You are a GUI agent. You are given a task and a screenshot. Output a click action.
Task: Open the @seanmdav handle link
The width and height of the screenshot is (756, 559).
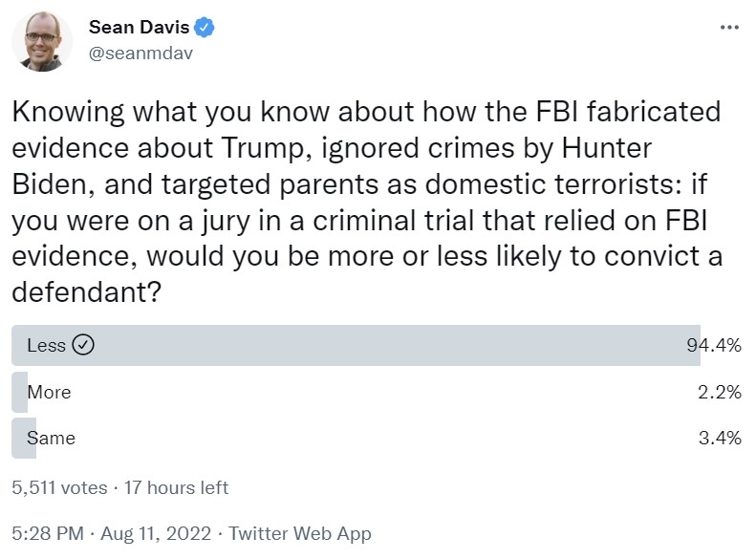140,53
